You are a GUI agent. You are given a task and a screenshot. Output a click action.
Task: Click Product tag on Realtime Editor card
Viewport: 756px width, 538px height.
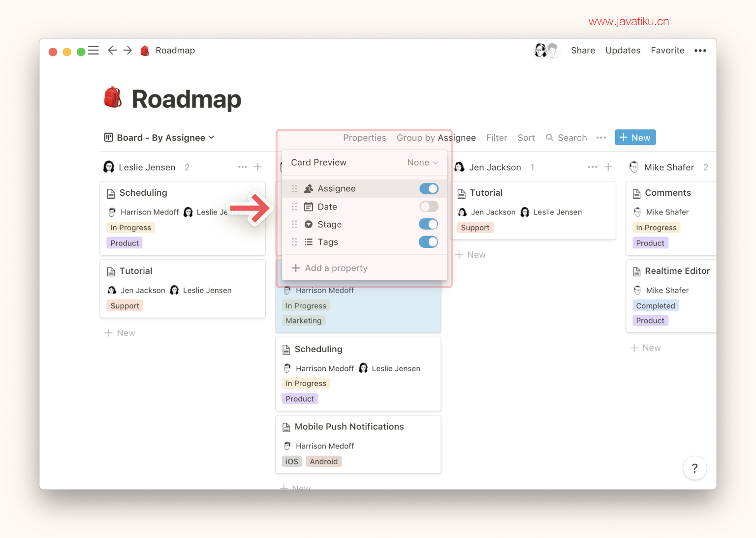tap(650, 321)
